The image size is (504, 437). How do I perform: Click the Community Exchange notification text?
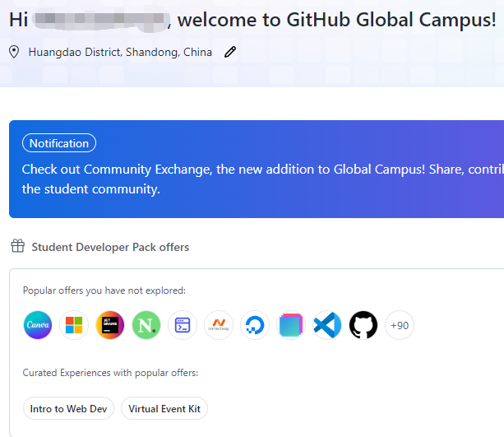(x=262, y=179)
